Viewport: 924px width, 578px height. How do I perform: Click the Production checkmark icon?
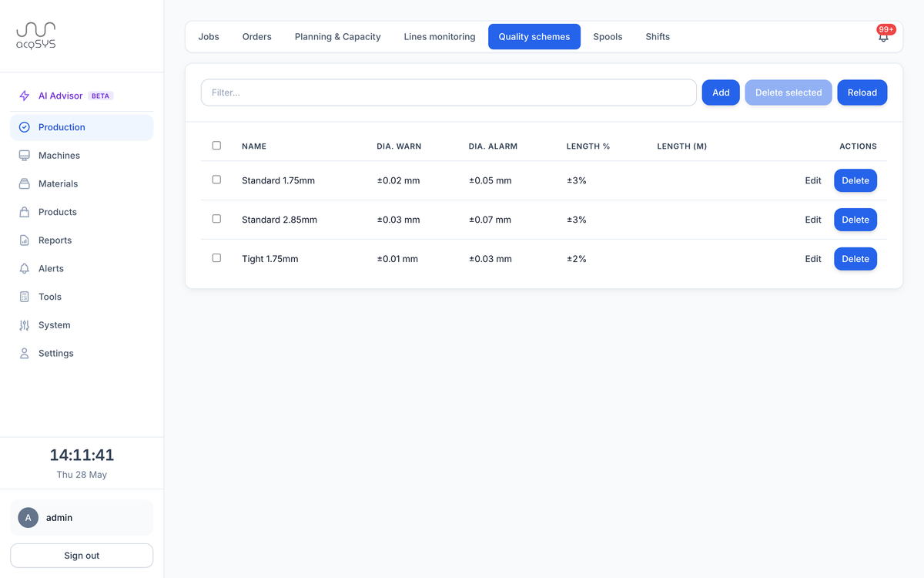pyautogui.click(x=25, y=127)
